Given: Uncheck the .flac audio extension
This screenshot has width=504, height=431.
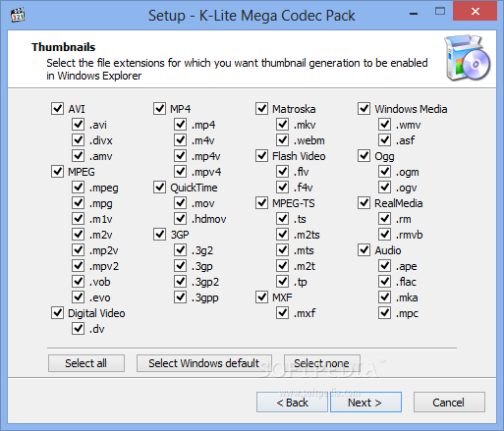Looking at the screenshot, I should click(384, 281).
